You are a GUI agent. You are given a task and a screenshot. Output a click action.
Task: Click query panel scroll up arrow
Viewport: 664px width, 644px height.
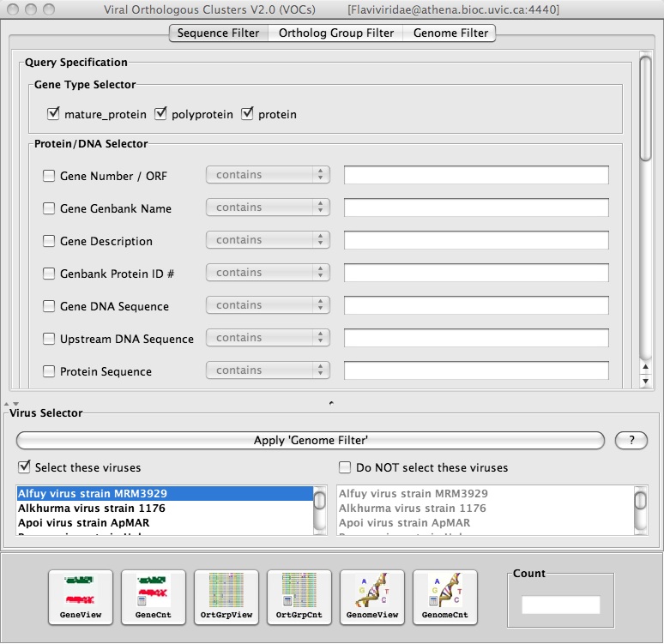645,367
